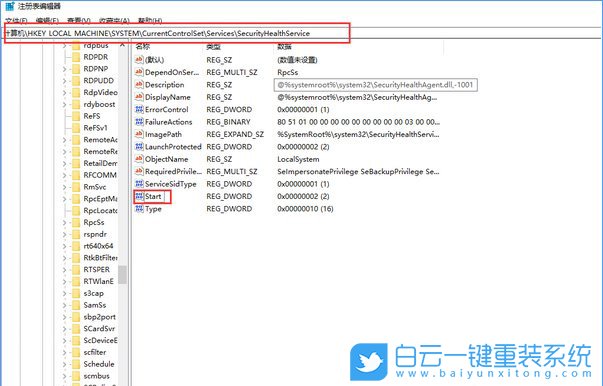Sort by the 类型 type column header
The image size is (603, 386).
click(213, 47)
